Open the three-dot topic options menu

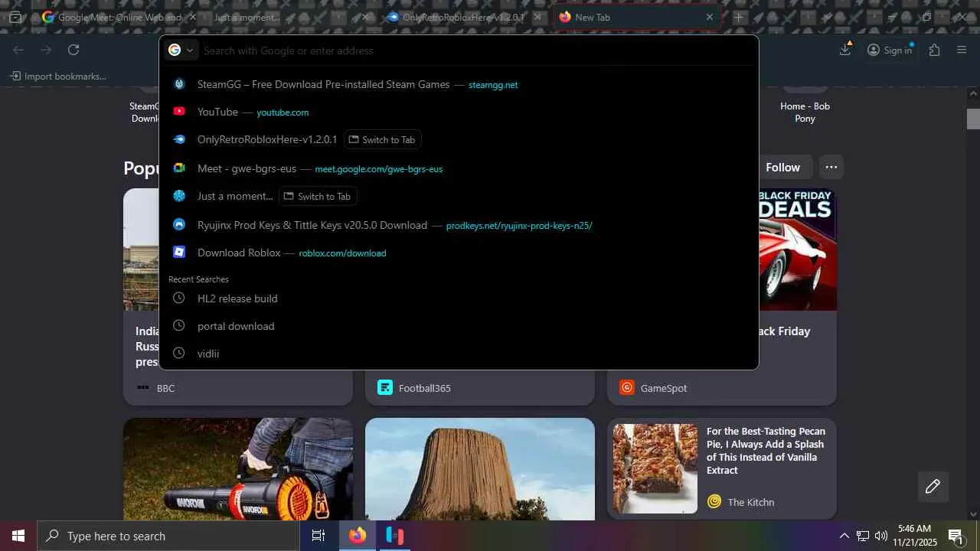[x=831, y=167]
